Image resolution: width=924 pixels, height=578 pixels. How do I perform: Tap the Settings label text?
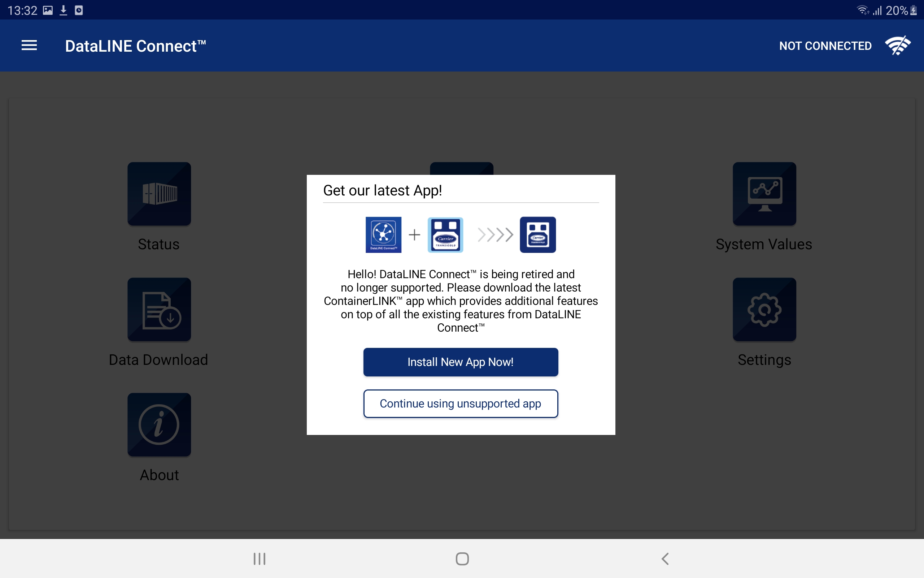pos(764,360)
